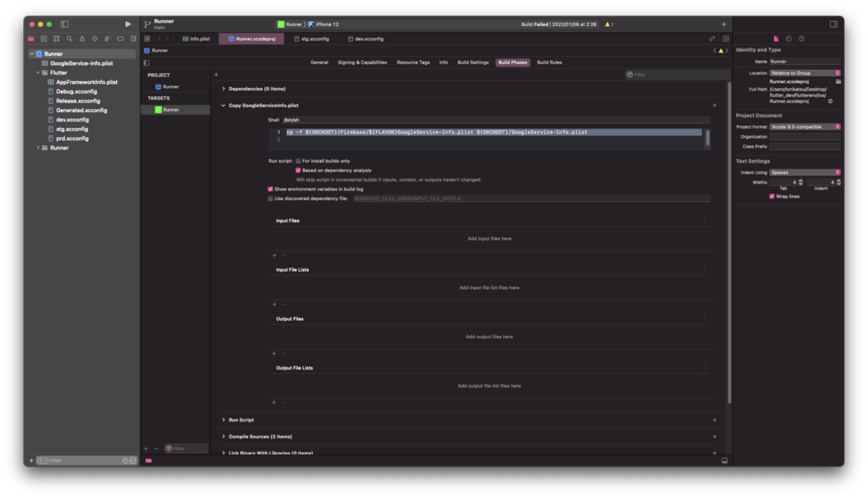Image resolution: width=868 pixels, height=498 pixels.
Task: Select the History inspector clock icon
Action: (x=788, y=38)
